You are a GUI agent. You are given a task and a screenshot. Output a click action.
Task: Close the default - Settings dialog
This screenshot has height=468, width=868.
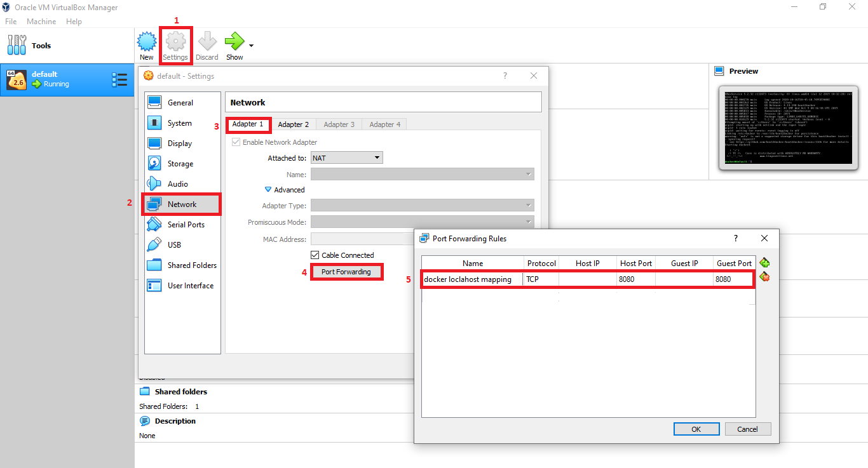(534, 76)
